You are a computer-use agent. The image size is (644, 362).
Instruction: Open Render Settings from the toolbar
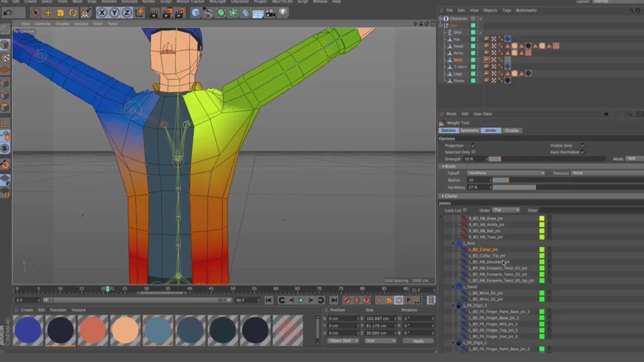(178, 13)
